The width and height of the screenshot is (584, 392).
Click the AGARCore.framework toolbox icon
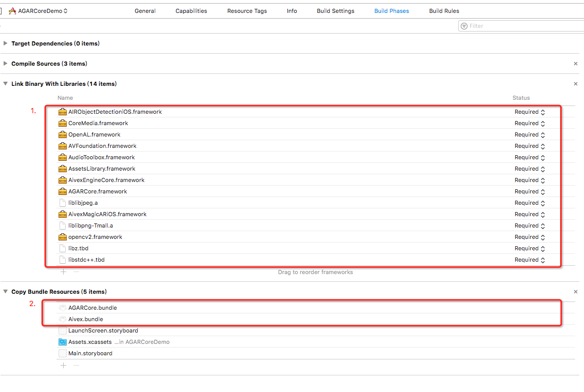pyautogui.click(x=63, y=191)
